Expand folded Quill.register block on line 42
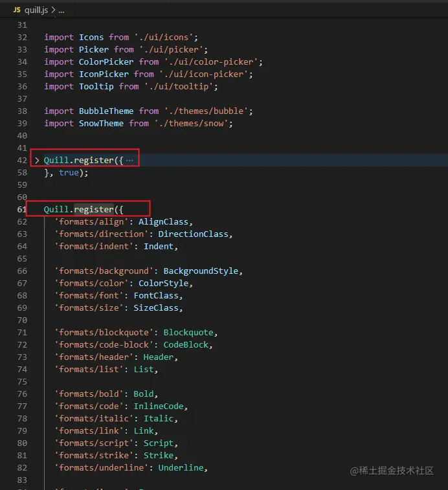The height and width of the screenshot is (490, 448). coord(37,161)
